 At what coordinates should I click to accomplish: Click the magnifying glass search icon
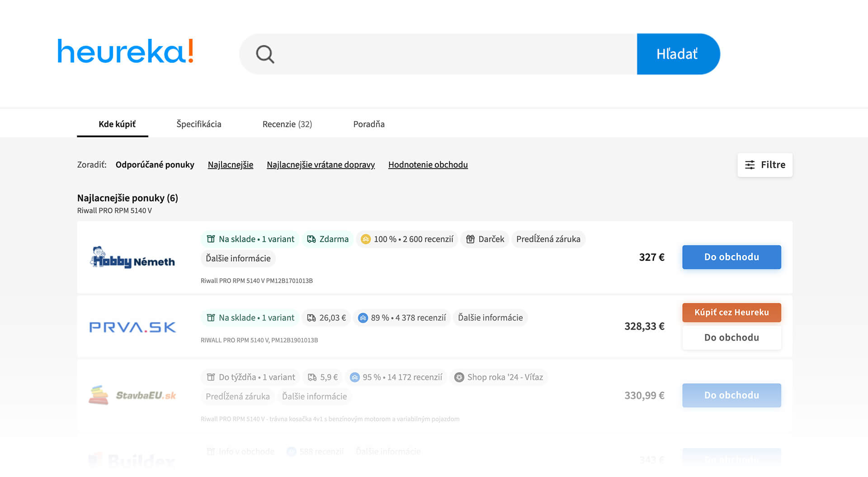click(265, 55)
